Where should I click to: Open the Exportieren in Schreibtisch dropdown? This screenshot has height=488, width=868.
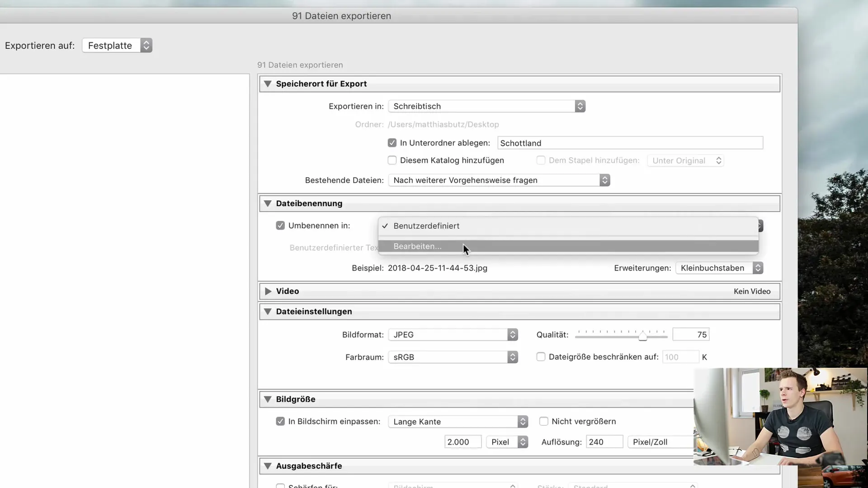[487, 106]
